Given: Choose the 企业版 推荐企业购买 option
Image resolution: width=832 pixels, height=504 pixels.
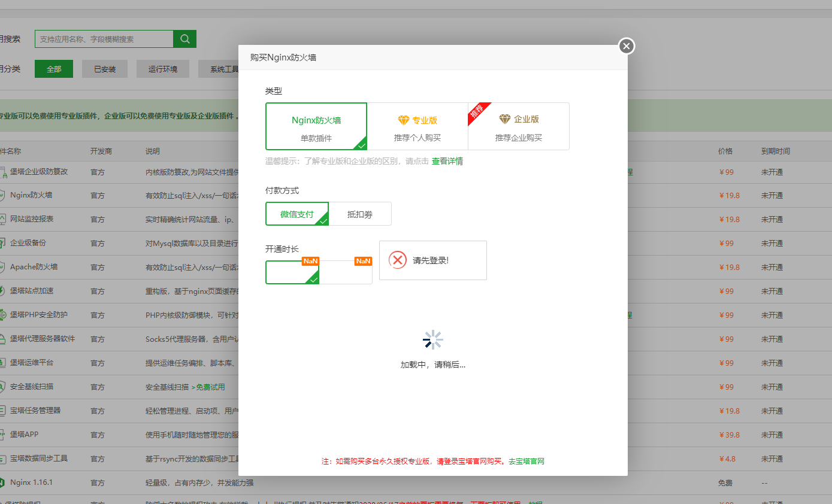Looking at the screenshot, I should [519, 126].
